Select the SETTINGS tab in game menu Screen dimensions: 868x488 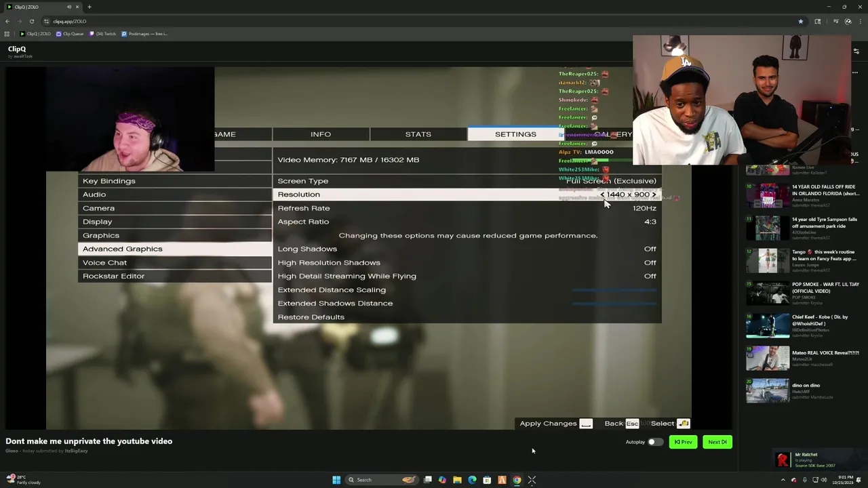click(515, 134)
